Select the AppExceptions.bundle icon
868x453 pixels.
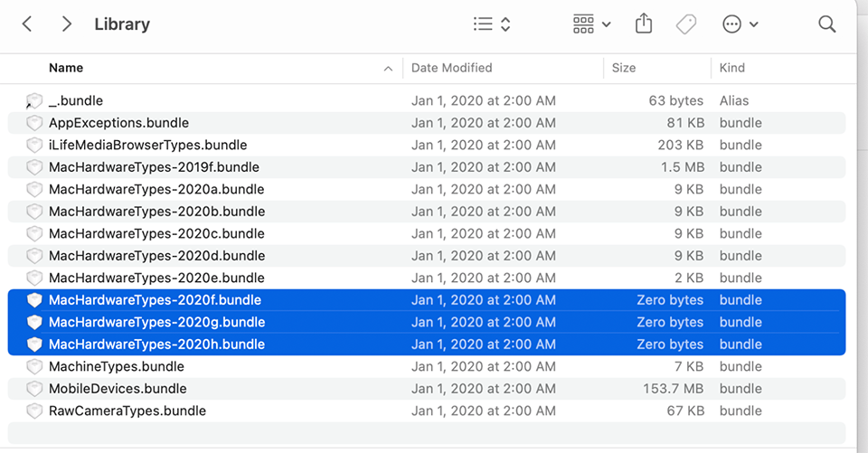[x=34, y=123]
